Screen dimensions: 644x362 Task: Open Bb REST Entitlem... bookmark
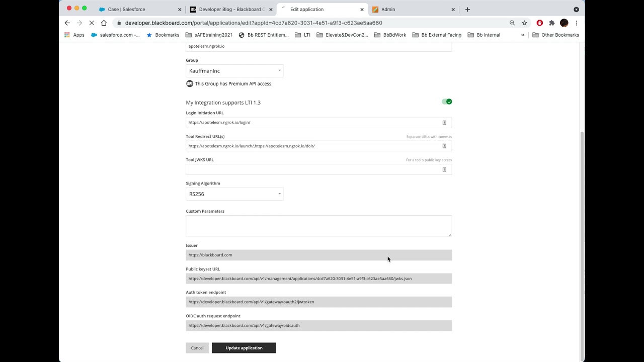click(x=264, y=35)
